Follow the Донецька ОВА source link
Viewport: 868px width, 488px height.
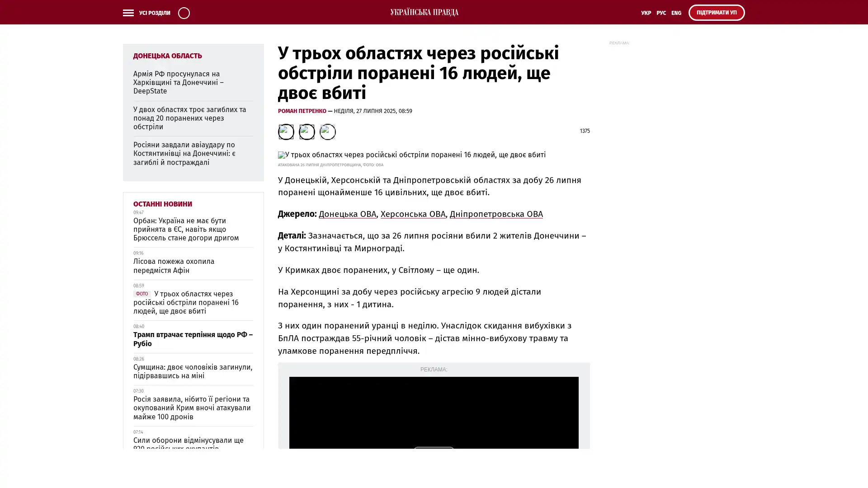point(347,214)
